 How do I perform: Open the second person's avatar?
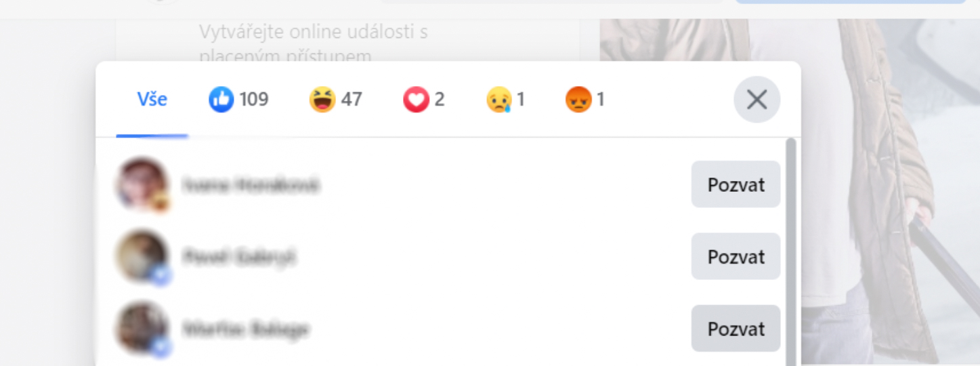pyautogui.click(x=142, y=256)
